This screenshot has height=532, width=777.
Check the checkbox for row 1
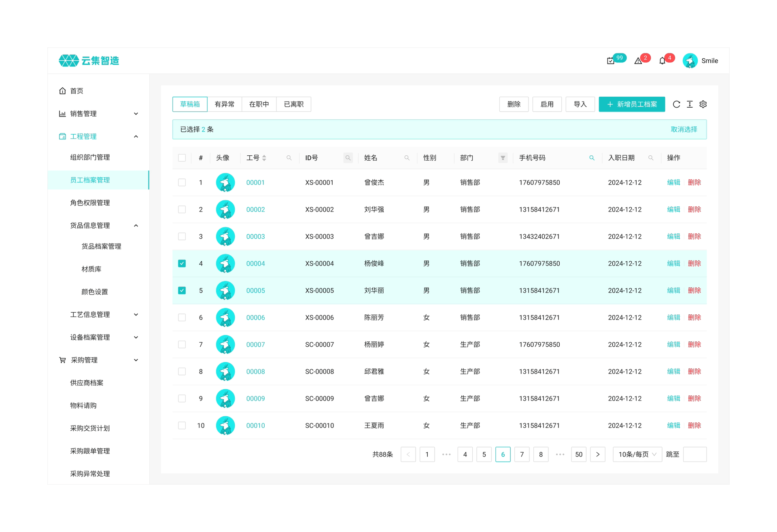click(x=182, y=183)
